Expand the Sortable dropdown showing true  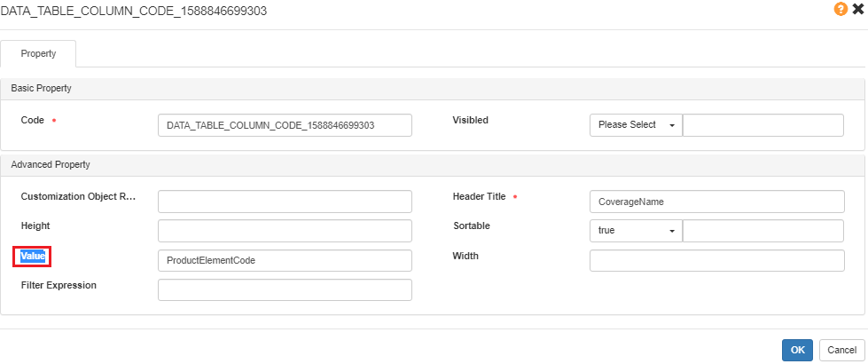pyautogui.click(x=635, y=231)
